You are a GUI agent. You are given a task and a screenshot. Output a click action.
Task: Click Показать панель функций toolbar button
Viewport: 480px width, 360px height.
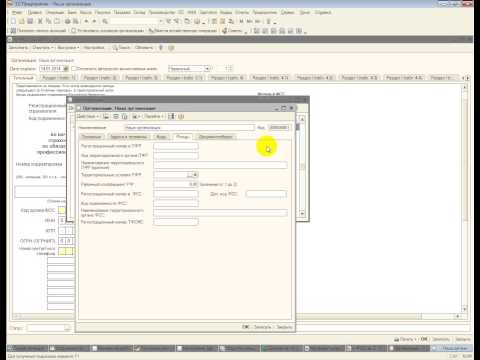(38, 31)
